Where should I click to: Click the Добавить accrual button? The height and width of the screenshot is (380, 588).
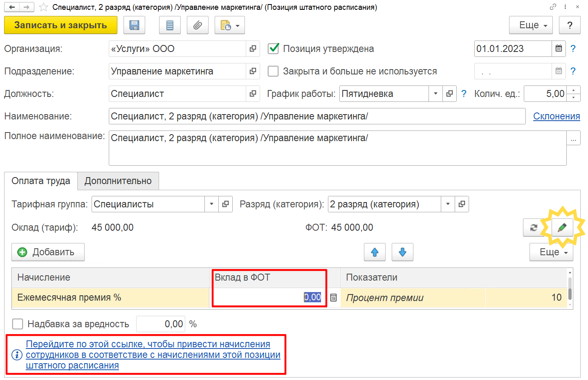48,252
